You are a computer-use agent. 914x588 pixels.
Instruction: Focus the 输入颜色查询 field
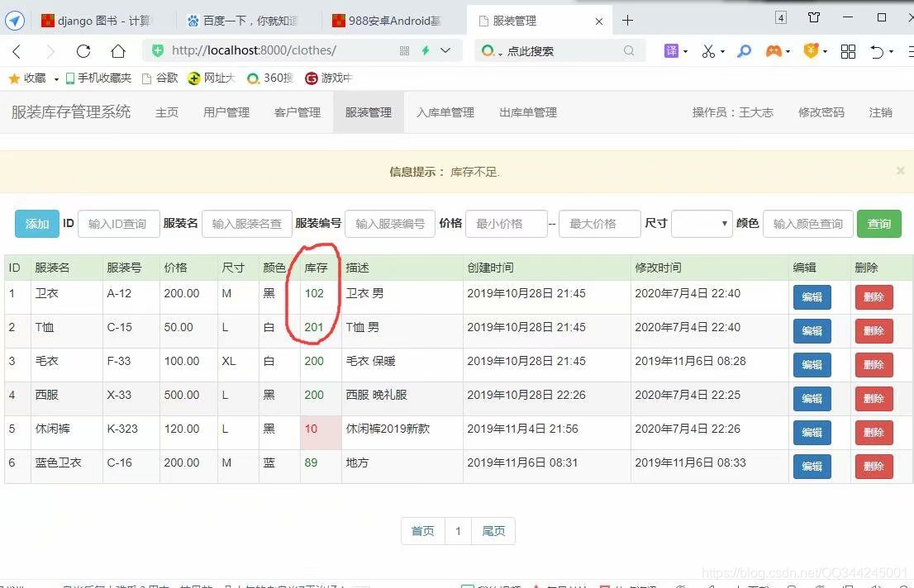click(x=808, y=224)
